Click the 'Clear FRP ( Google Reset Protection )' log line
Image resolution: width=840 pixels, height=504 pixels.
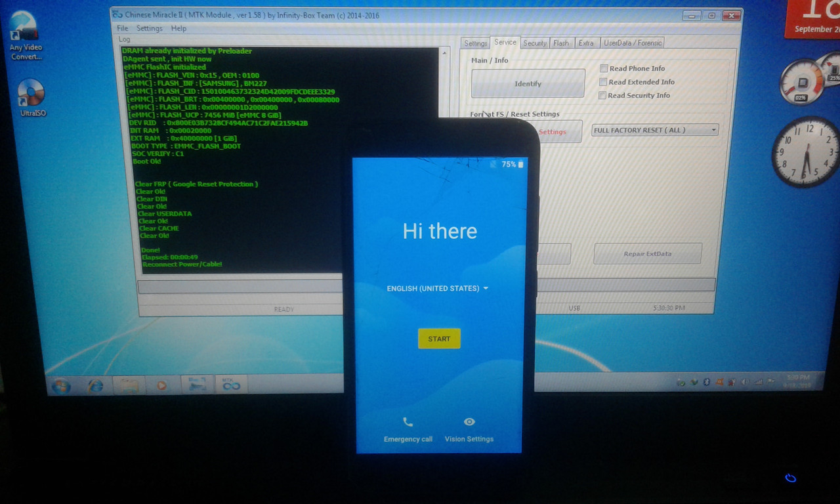point(196,184)
